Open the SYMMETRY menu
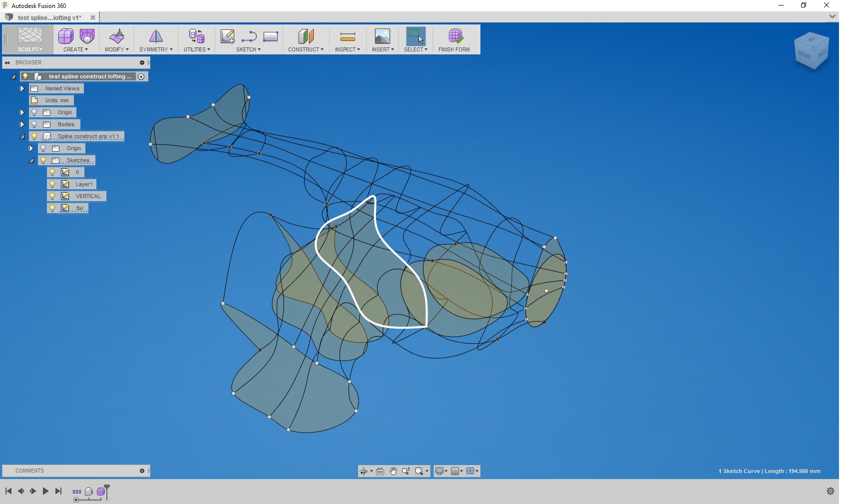This screenshot has height=504, width=841. 156,49
